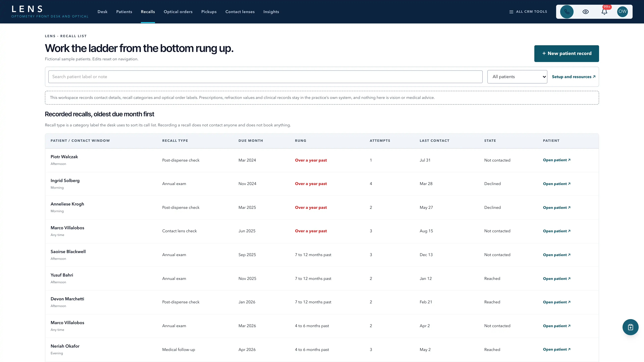Click the Recall Type column header
Screen dimensions: 644x362
coord(175,141)
